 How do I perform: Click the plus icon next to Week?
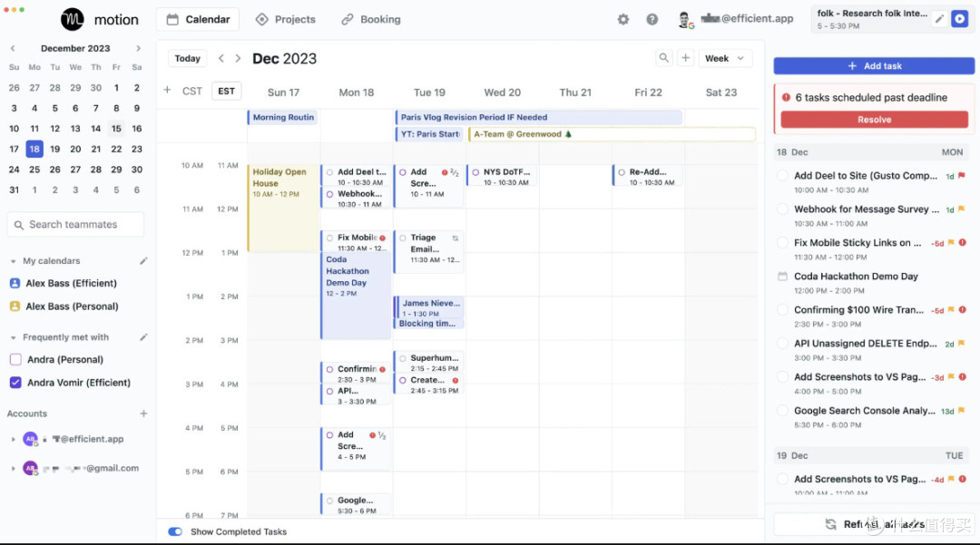click(686, 58)
